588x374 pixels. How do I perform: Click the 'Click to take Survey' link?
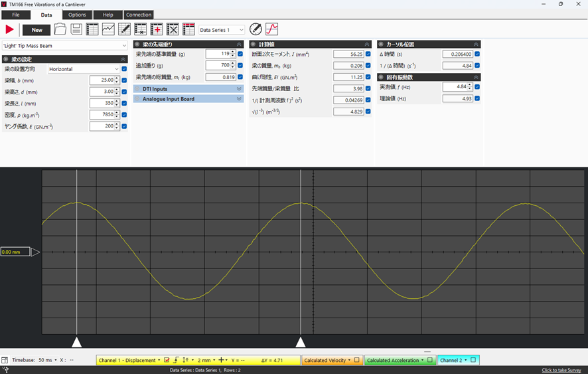coord(561,370)
